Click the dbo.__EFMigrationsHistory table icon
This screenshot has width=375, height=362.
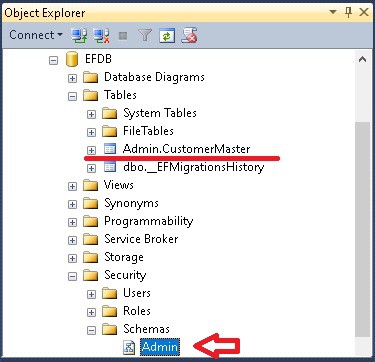[110, 167]
